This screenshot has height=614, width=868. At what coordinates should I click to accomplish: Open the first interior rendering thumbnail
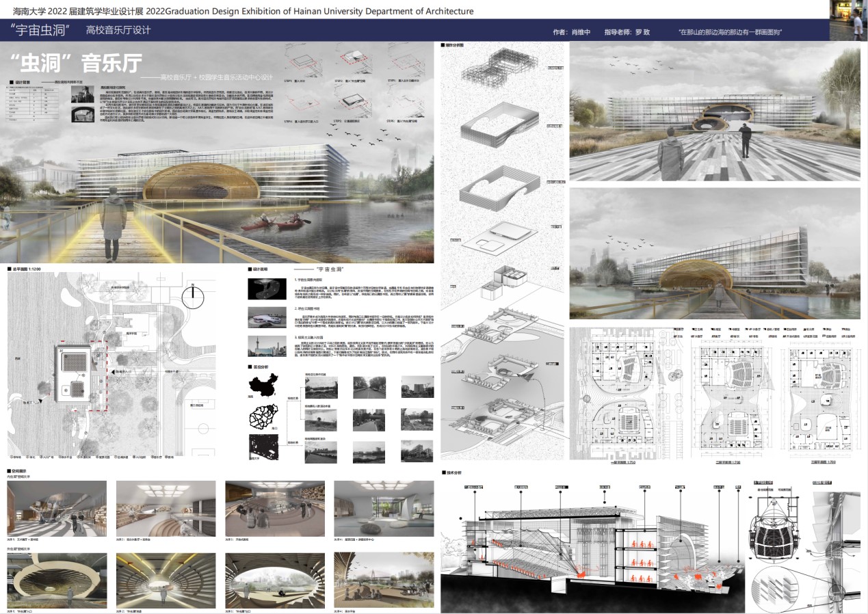click(57, 507)
